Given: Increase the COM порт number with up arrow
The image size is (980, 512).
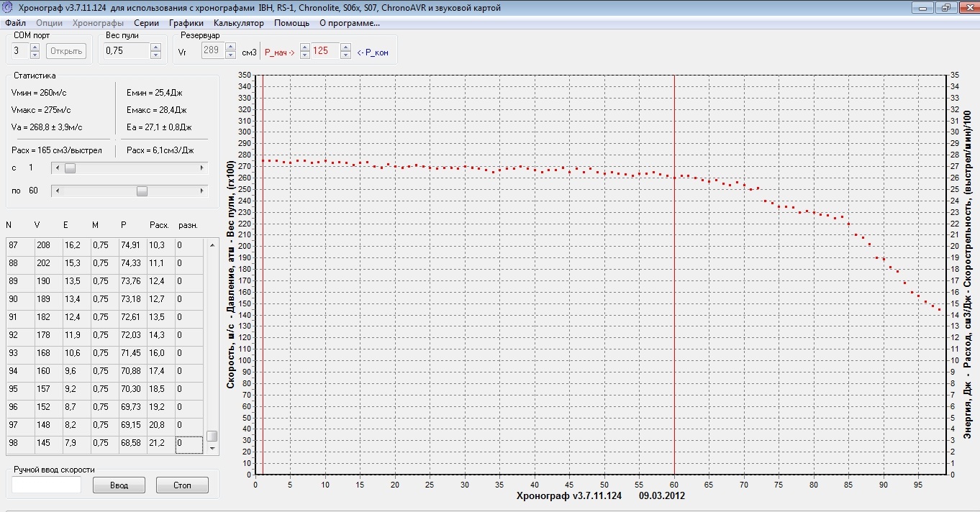Looking at the screenshot, I should click(35, 47).
